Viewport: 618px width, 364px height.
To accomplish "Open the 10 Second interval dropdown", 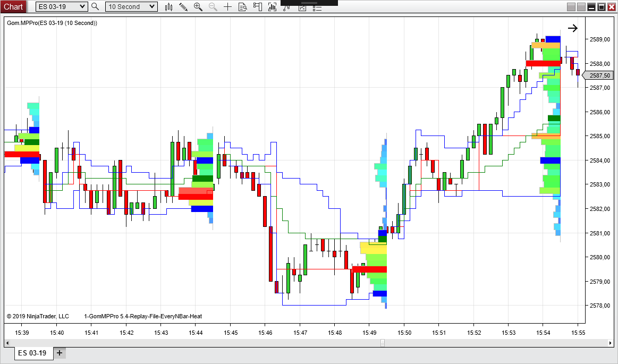I will (x=131, y=7).
